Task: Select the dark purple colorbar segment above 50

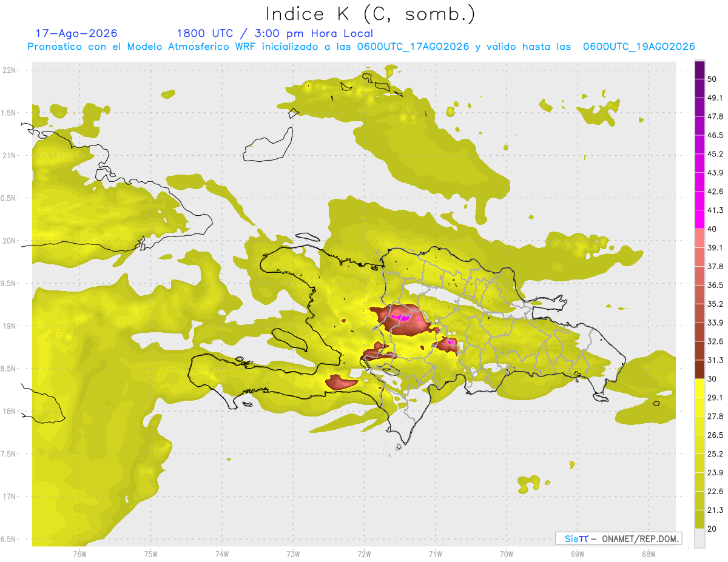Action: coord(700,70)
